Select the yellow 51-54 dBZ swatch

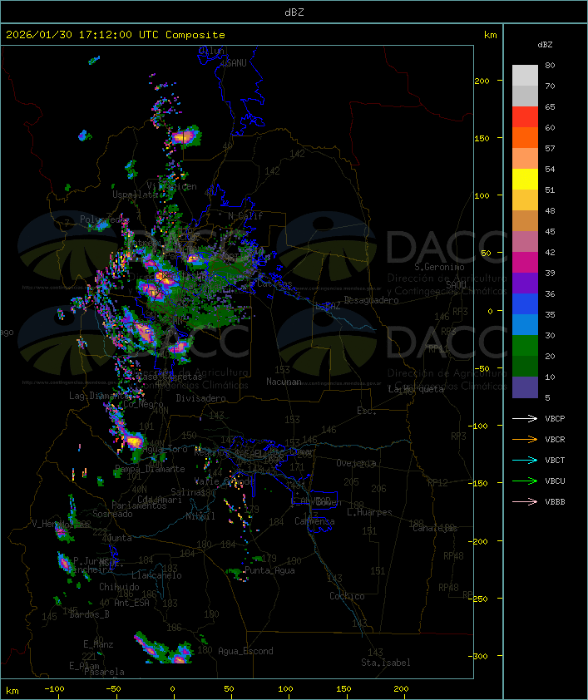coord(525,180)
